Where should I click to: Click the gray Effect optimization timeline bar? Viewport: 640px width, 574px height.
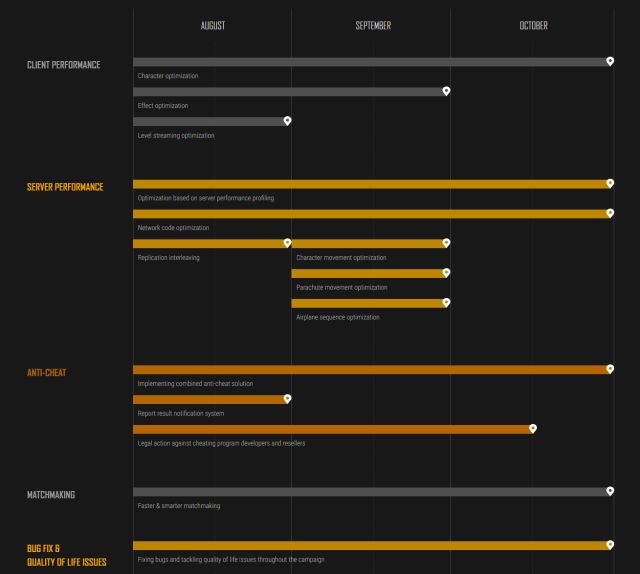(x=289, y=92)
